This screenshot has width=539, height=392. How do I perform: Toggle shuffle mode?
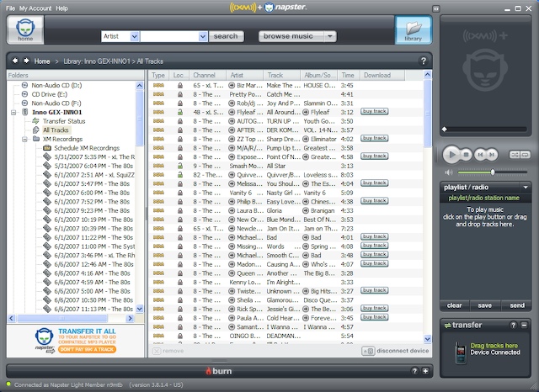515,155
